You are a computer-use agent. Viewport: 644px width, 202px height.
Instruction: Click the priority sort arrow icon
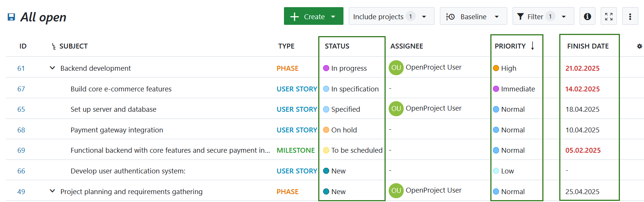coord(533,46)
